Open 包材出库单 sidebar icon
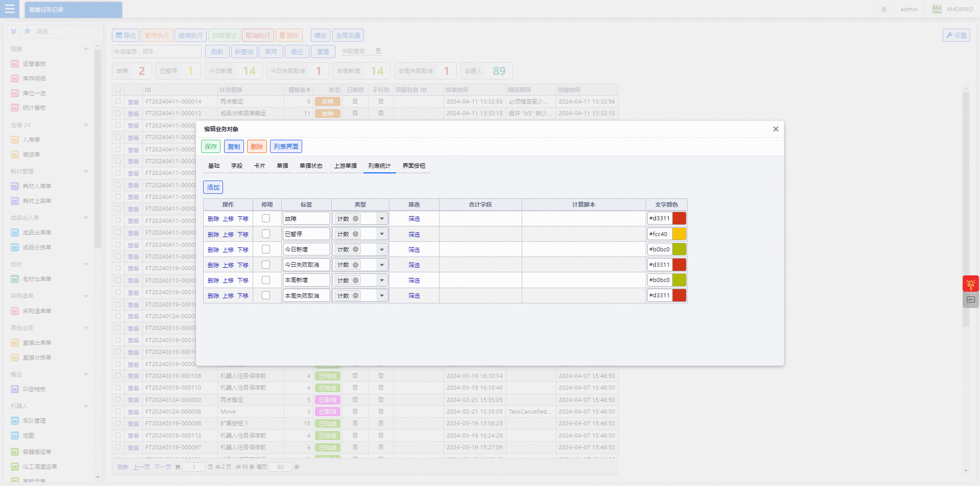The height and width of the screenshot is (486, 980). pos(15,279)
